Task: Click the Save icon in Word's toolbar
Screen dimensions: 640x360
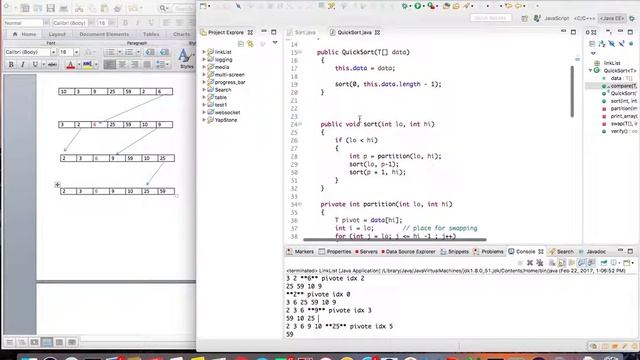Action: (x=51, y=8)
